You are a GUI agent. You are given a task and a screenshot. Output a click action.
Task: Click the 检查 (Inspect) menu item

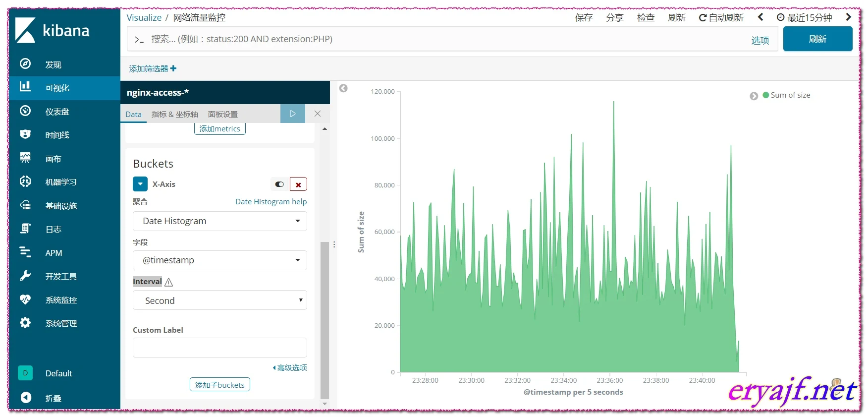tap(646, 17)
